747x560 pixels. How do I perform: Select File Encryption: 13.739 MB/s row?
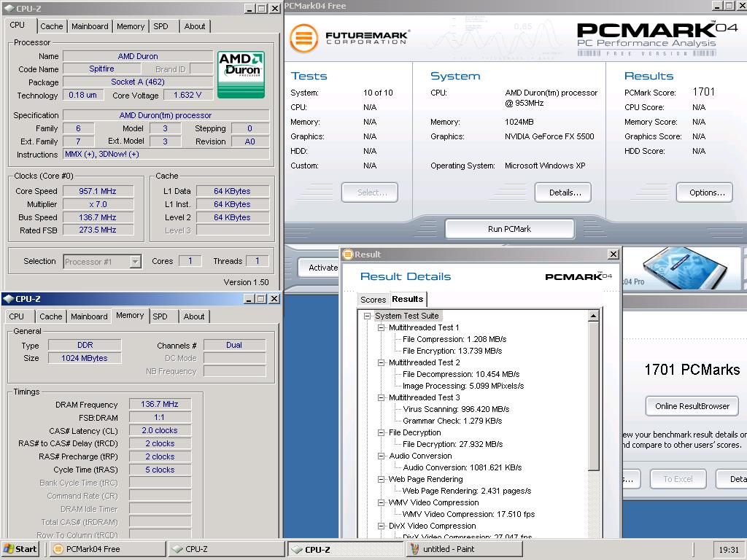tap(452, 351)
